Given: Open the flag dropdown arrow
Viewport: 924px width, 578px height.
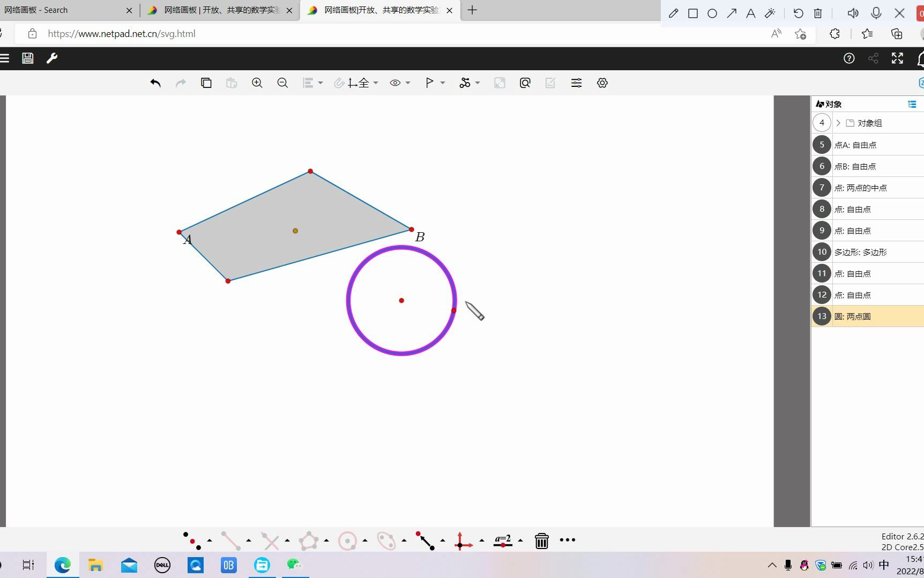Looking at the screenshot, I should point(443,83).
